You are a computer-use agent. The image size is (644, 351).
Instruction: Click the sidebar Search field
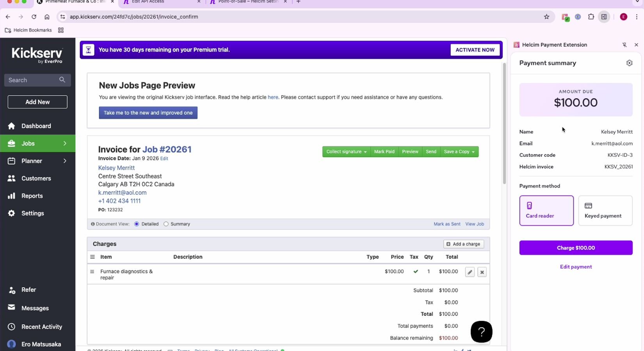click(32, 80)
